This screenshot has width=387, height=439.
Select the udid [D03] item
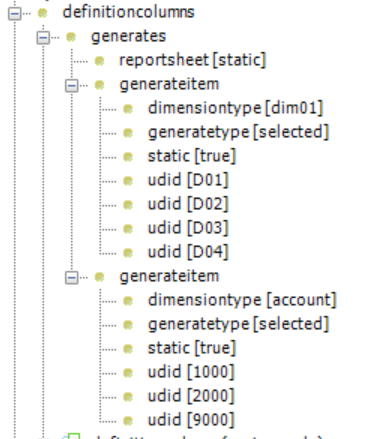pos(188,228)
